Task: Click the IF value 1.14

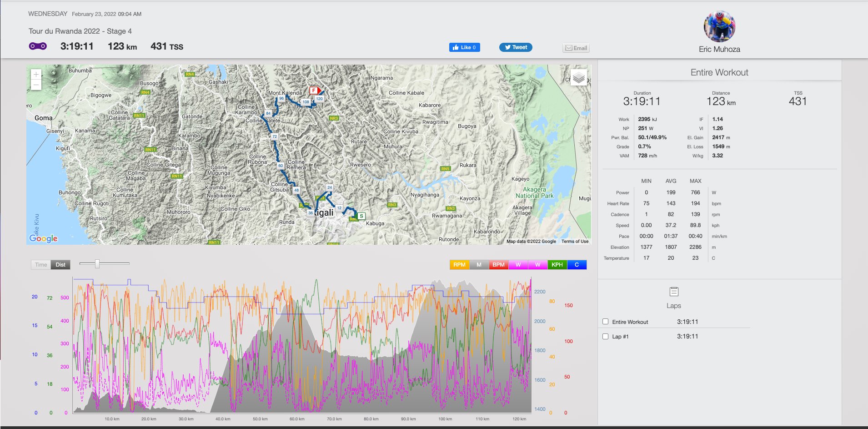Action: pos(717,119)
